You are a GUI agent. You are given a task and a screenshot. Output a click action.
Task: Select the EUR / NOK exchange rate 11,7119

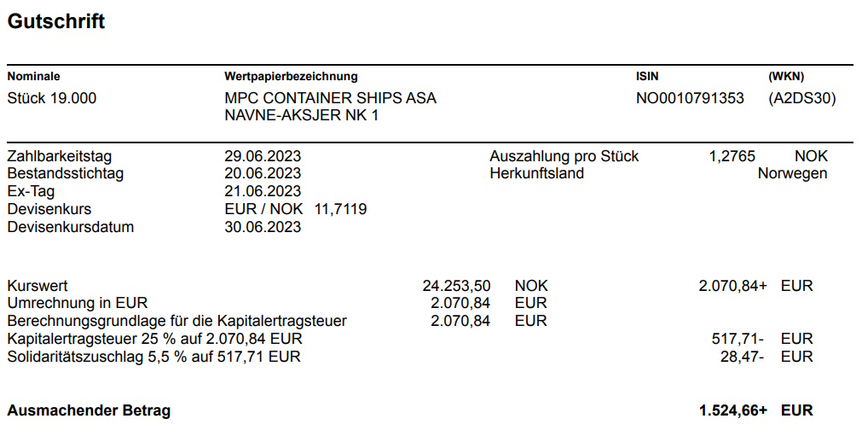tap(340, 209)
